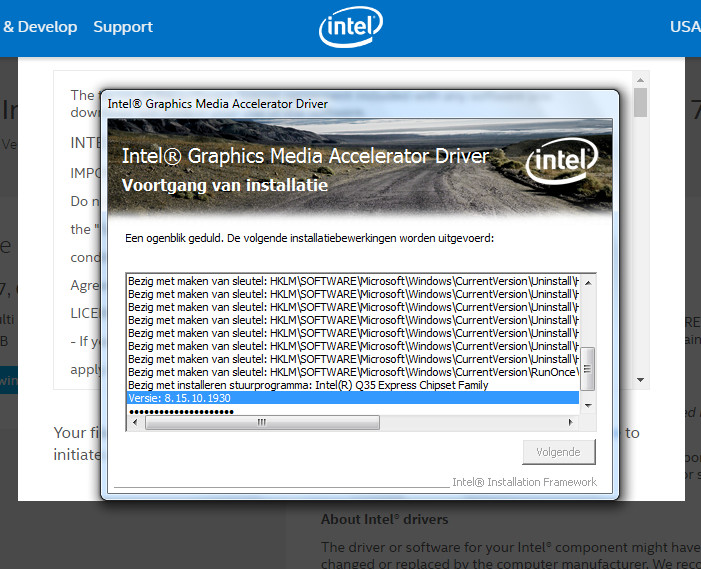This screenshot has height=569, width=701.
Task: Click the installer log's down scroll arrow
Action: point(588,405)
